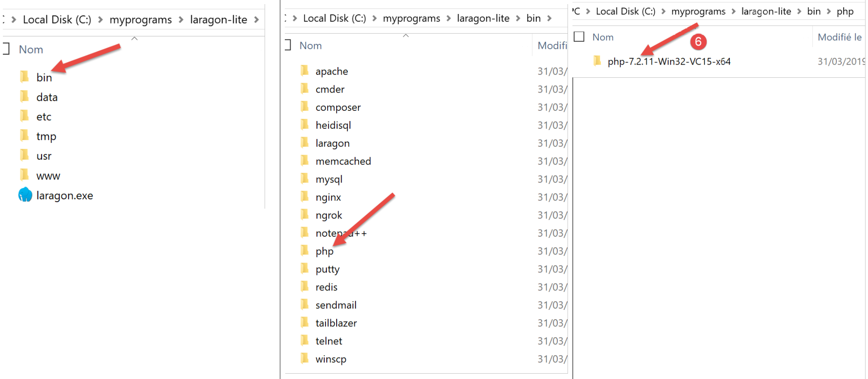Navigate to Local Disk (C:) in right breadcrumb

click(625, 12)
